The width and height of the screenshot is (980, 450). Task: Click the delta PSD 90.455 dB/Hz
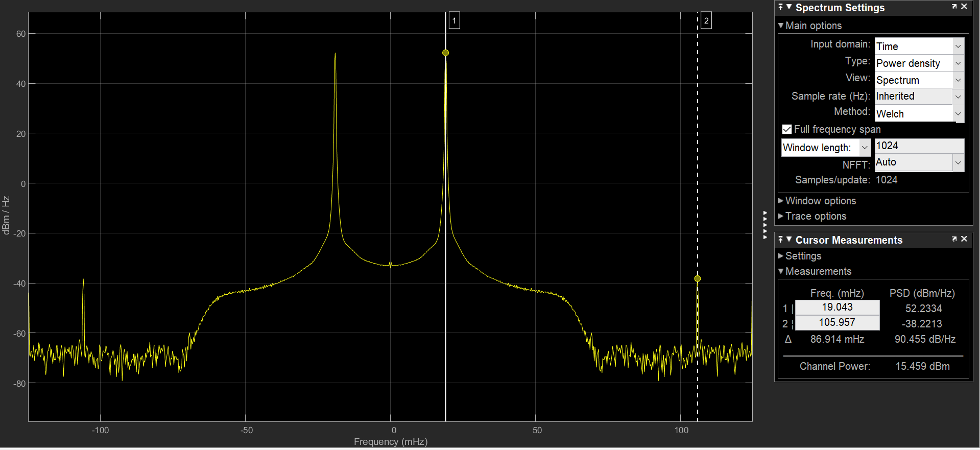click(925, 339)
